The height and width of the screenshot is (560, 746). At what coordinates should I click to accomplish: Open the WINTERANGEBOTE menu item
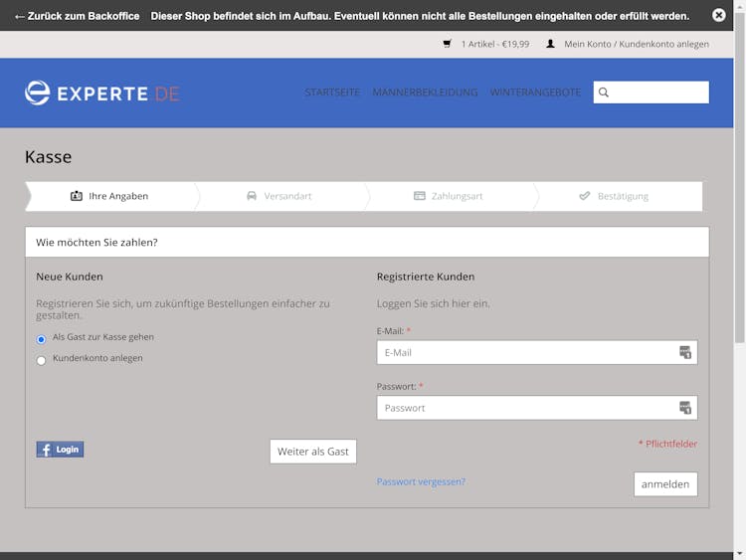(x=535, y=93)
